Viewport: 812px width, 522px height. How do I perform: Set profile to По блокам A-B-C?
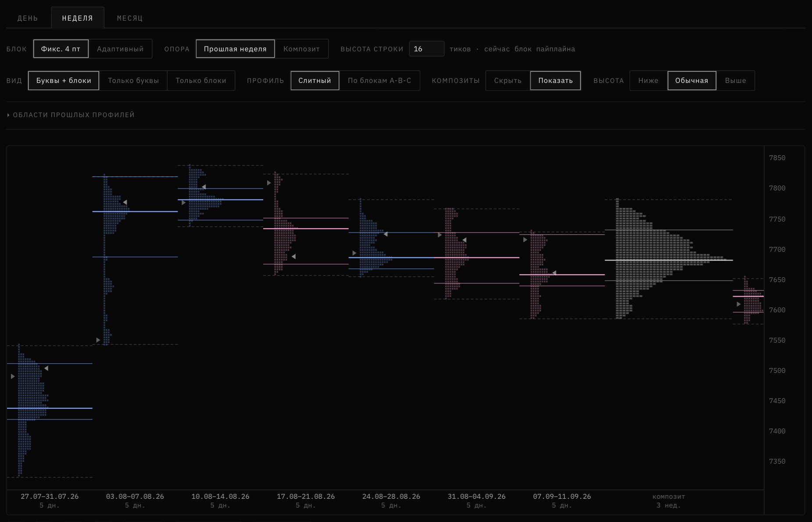point(379,80)
